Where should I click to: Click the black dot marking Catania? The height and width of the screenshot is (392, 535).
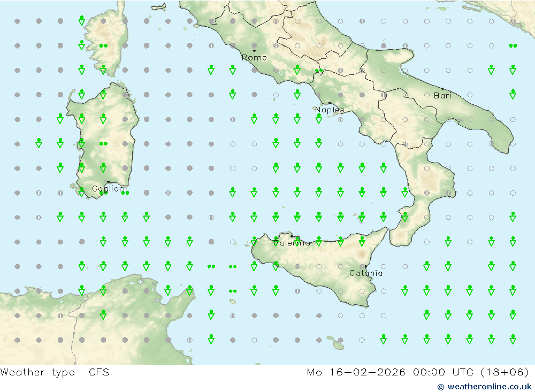366,266
